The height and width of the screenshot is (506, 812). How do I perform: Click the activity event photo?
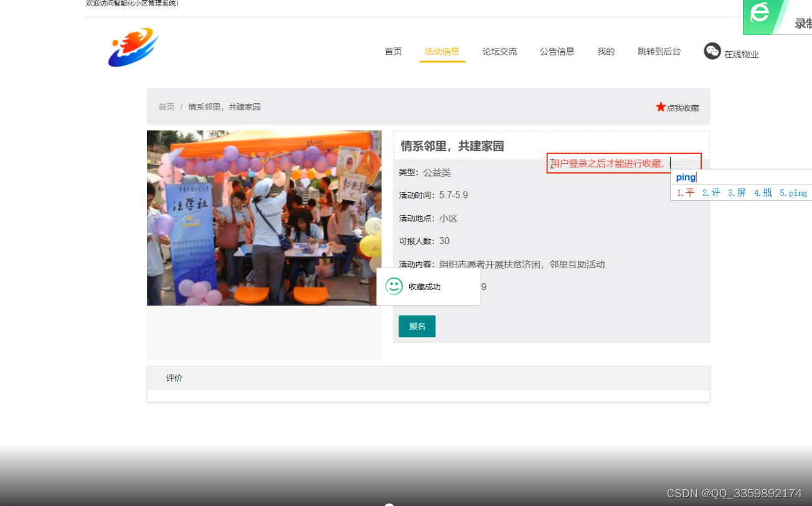264,218
